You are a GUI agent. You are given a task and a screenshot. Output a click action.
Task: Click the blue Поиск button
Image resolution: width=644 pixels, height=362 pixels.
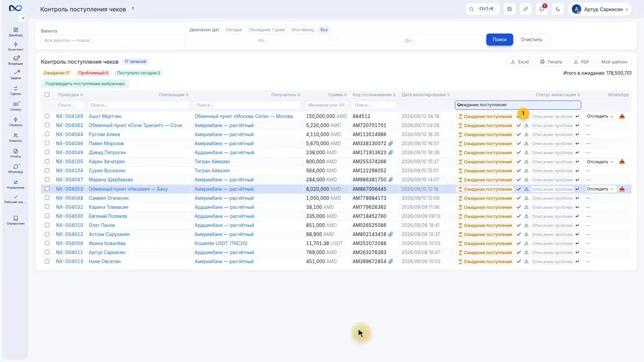[x=500, y=39]
